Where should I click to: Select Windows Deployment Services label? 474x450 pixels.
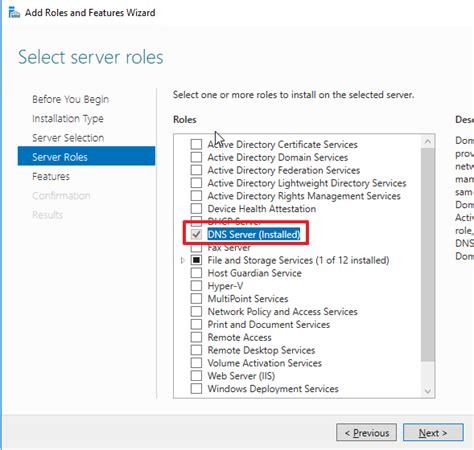(x=273, y=389)
